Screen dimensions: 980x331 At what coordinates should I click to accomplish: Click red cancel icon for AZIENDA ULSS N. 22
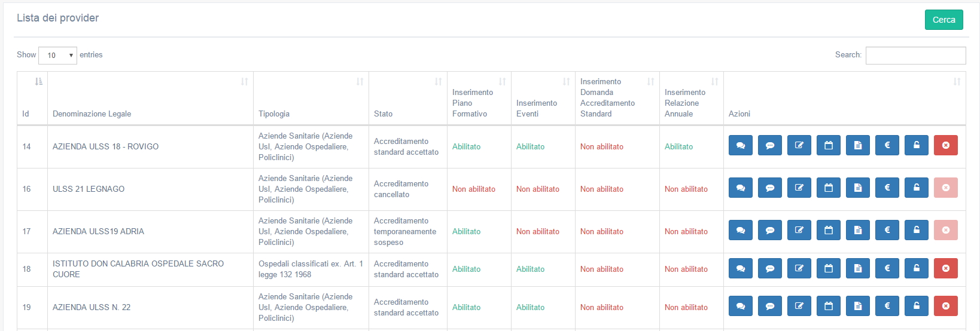pos(945,306)
